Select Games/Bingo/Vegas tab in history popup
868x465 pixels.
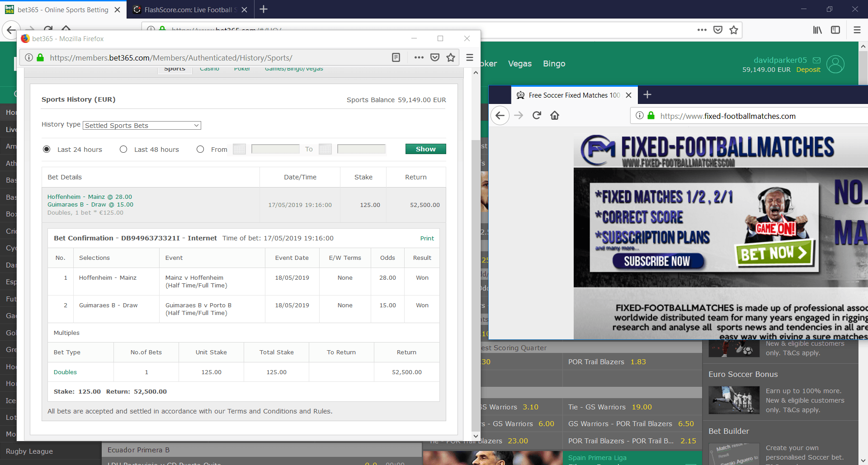294,69
